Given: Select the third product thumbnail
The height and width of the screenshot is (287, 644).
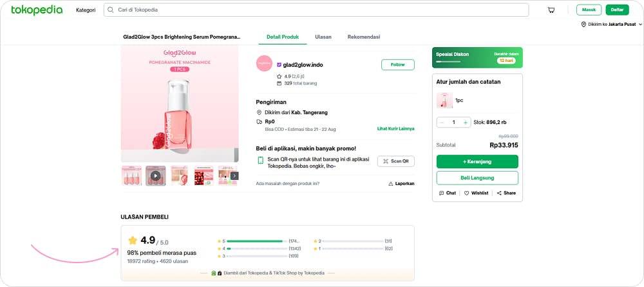Looking at the screenshot, I should coord(180,175).
